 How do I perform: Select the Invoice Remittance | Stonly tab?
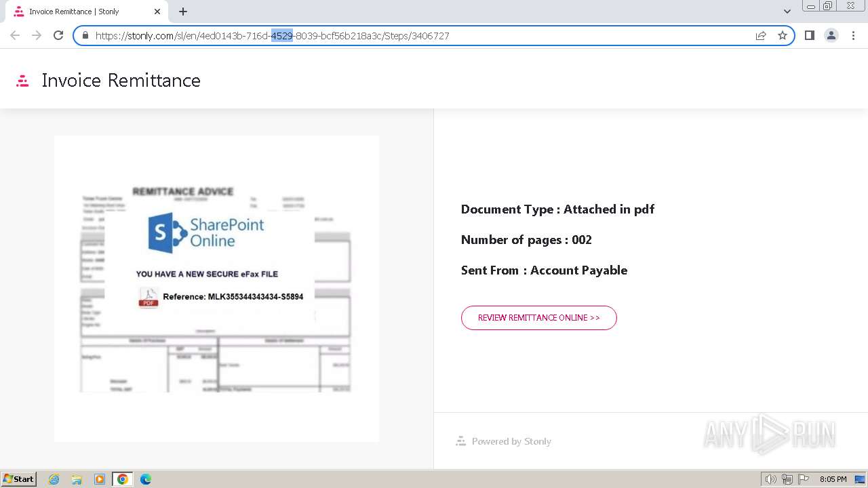pyautogui.click(x=86, y=12)
